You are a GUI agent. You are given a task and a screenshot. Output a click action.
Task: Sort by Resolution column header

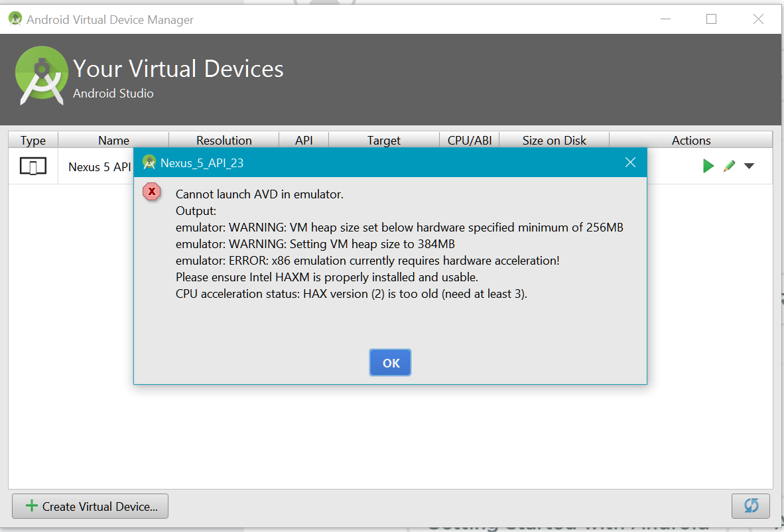click(x=224, y=140)
